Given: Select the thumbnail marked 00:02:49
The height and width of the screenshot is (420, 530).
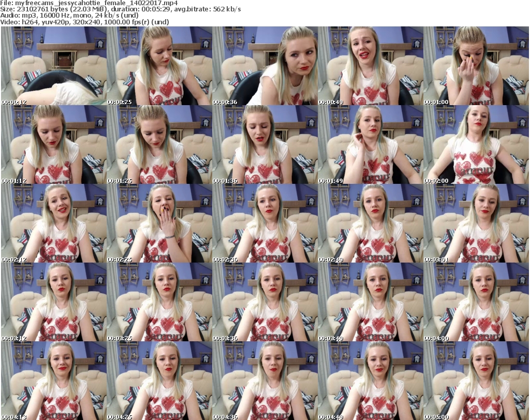Looking at the screenshot, I should (371, 224).
